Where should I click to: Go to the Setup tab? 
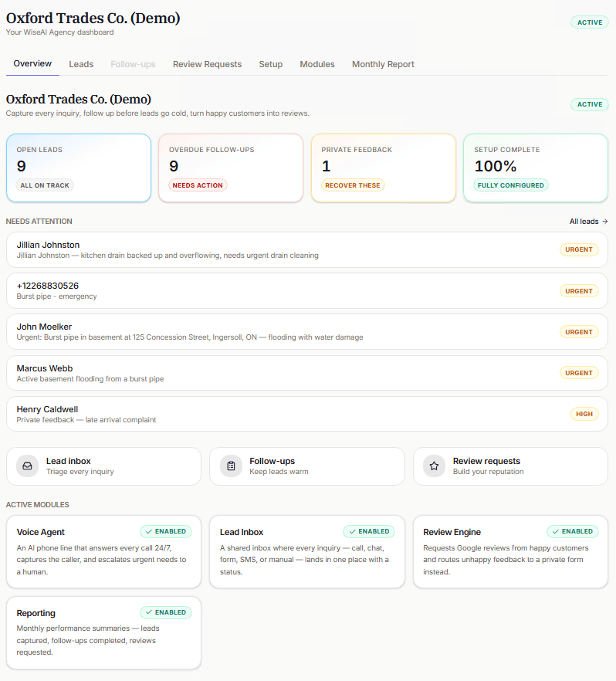pos(271,64)
